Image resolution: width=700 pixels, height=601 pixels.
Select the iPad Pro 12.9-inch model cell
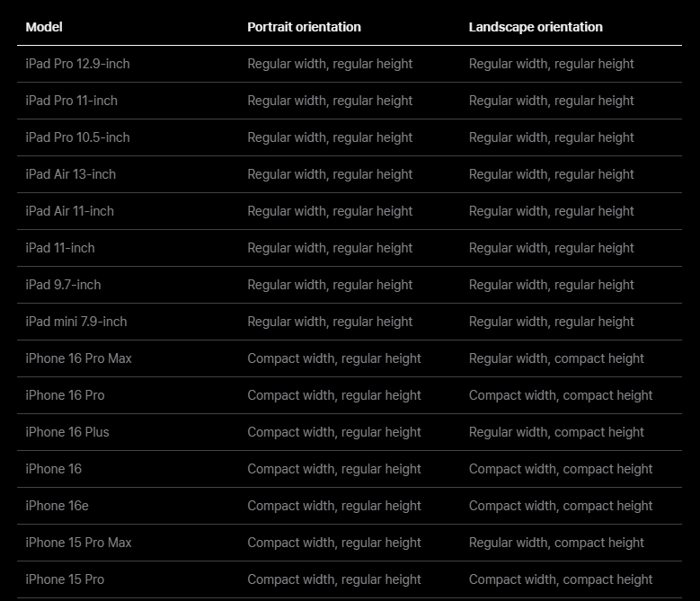77,64
